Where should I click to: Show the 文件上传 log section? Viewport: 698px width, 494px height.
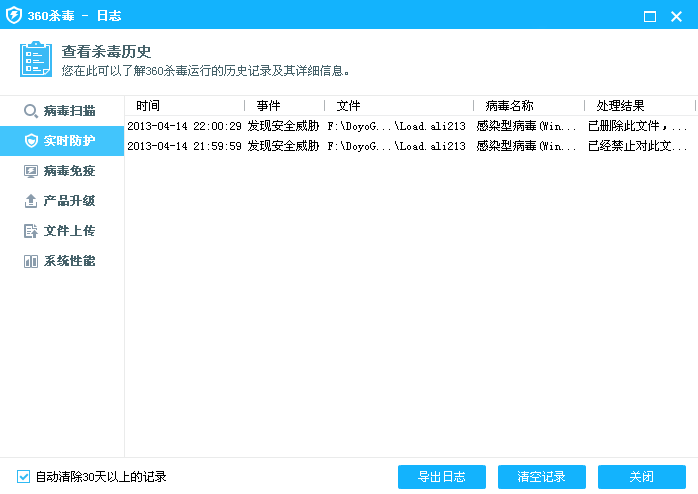coord(62,231)
